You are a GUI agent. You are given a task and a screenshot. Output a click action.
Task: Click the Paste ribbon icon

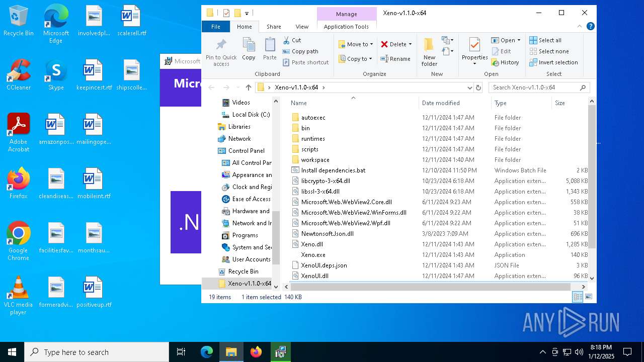(270, 49)
